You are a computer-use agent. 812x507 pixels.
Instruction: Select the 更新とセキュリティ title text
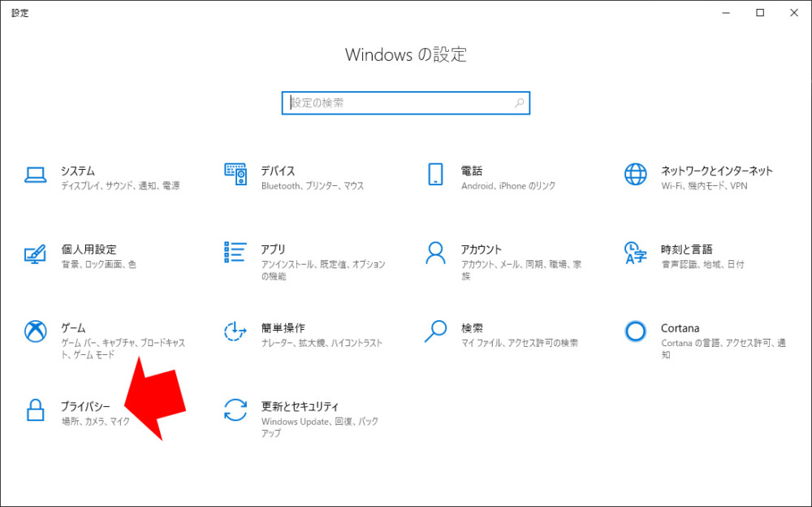point(300,406)
